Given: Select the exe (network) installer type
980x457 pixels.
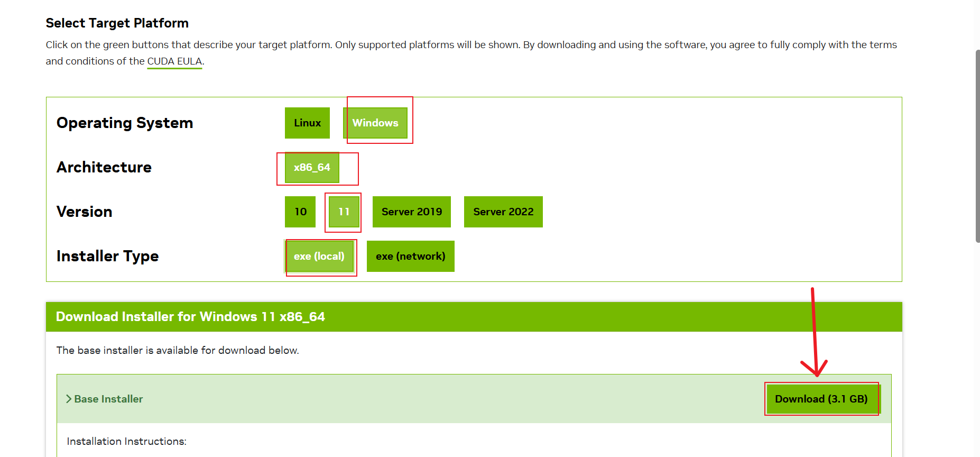Looking at the screenshot, I should [x=411, y=257].
